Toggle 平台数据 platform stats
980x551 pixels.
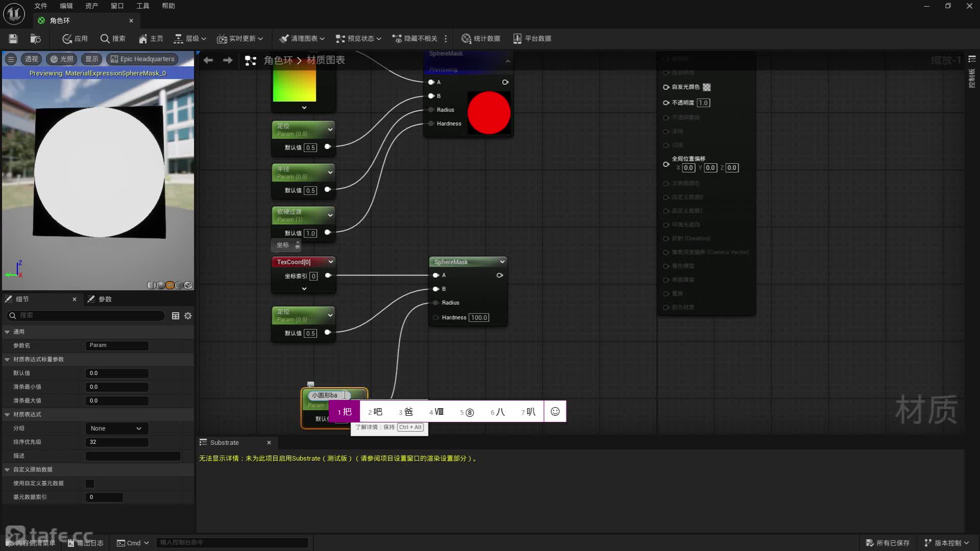(x=532, y=39)
